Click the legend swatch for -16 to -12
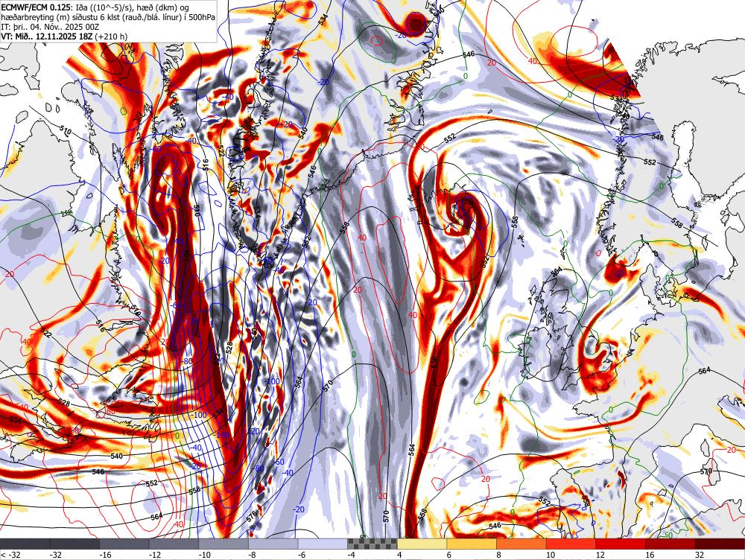 (124, 544)
